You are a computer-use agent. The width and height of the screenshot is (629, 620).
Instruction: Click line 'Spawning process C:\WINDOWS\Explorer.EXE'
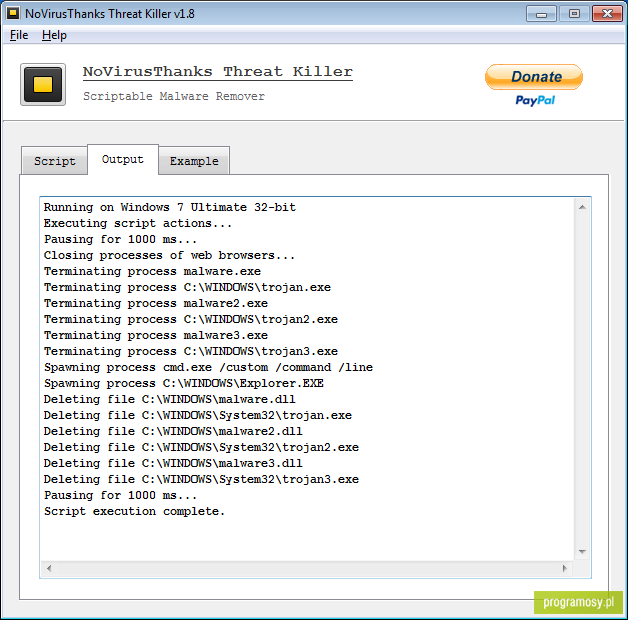point(184,384)
